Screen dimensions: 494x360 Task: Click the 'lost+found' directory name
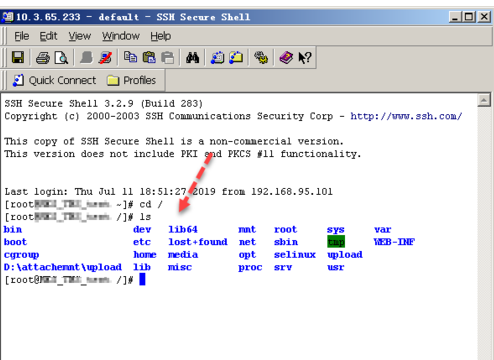[x=198, y=242]
